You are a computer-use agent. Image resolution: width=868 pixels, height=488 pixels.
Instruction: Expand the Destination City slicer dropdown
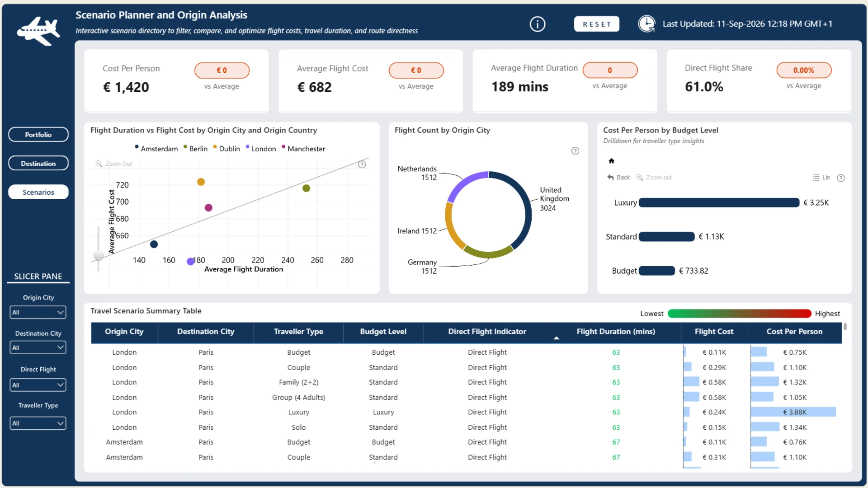click(x=38, y=347)
